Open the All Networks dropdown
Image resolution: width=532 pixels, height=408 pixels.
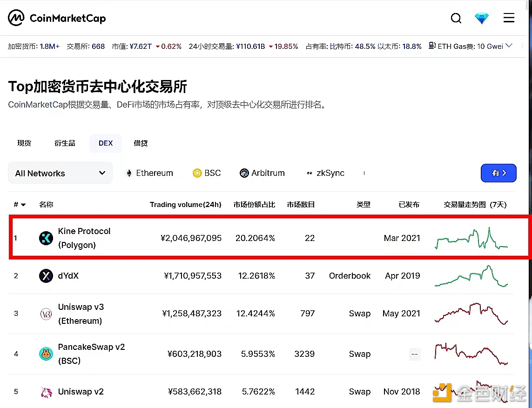(60, 173)
